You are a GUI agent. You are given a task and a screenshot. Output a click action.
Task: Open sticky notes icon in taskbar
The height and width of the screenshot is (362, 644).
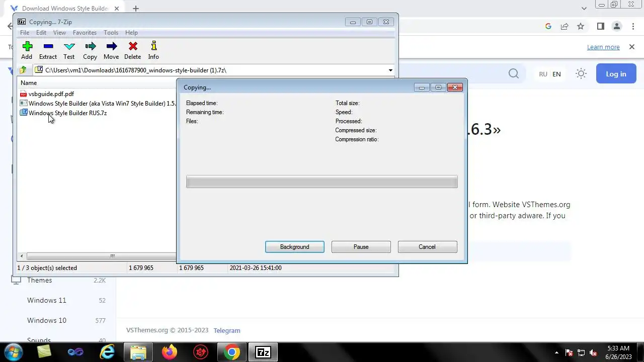44,352
